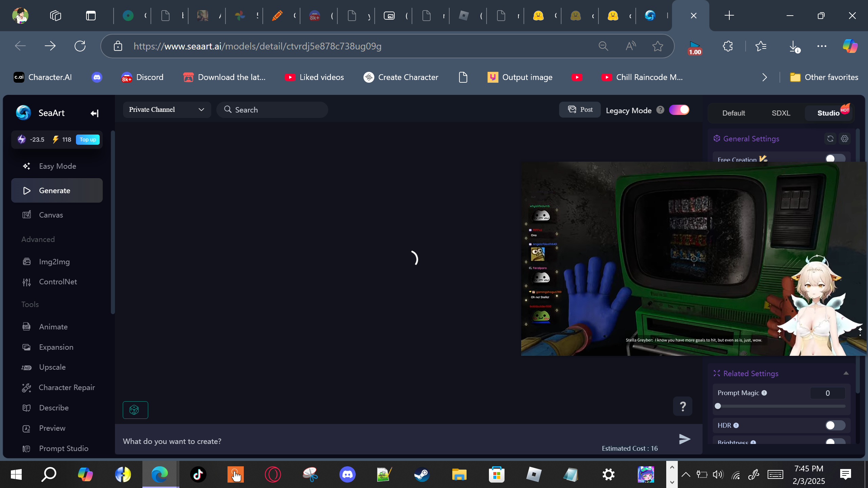Collapse the SeaArt sidebar arrow icon

tap(94, 113)
